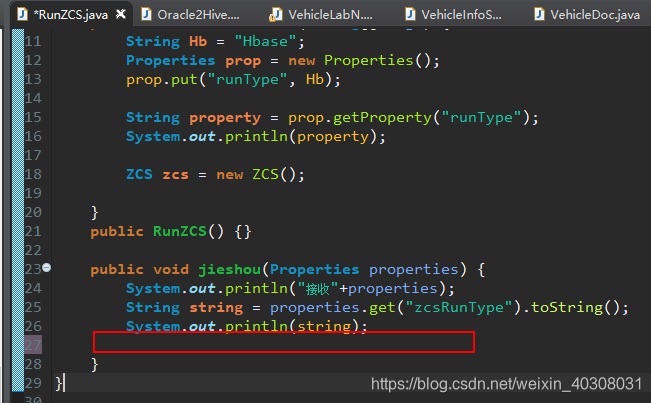Click 'println(property)' on line 16
The image size is (651, 403).
301,137
